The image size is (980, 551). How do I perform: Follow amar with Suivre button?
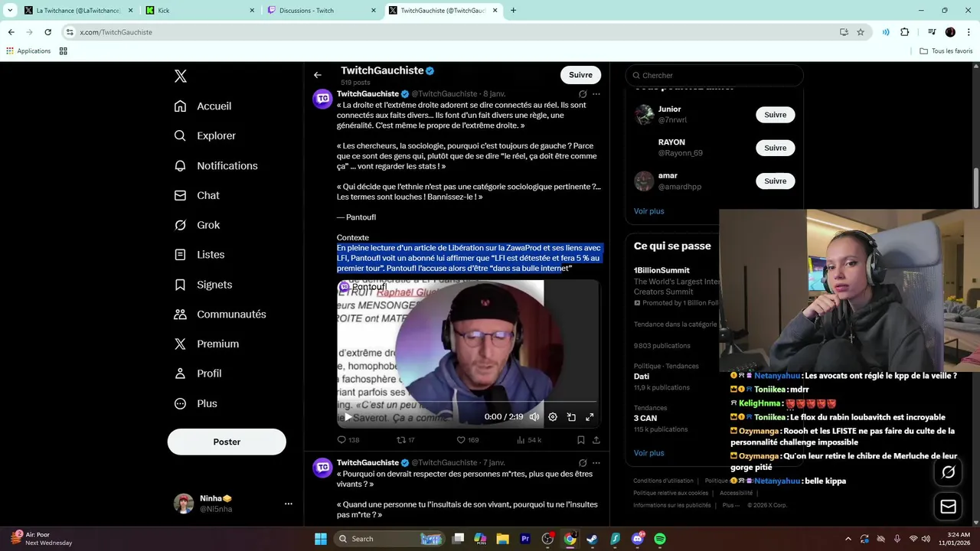tap(775, 181)
